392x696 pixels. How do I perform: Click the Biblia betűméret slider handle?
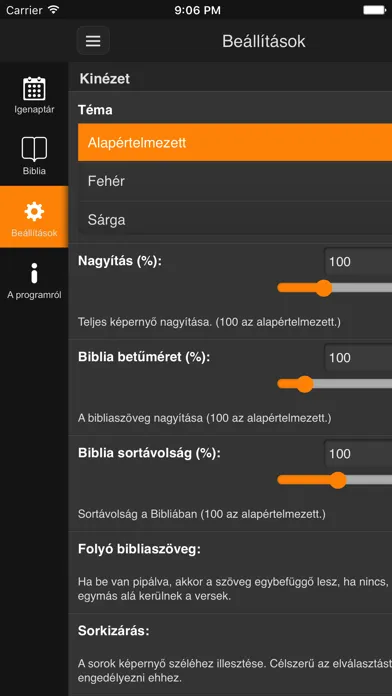point(305,384)
